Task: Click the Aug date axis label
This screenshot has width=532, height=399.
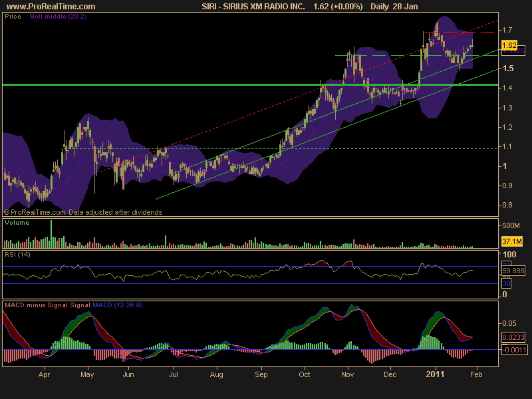Action: click(x=217, y=374)
